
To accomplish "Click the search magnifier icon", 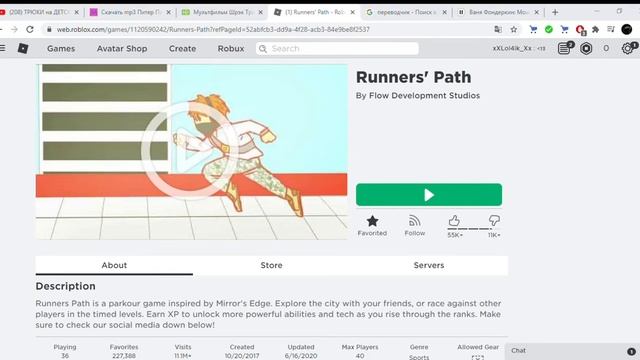I will (x=263, y=49).
